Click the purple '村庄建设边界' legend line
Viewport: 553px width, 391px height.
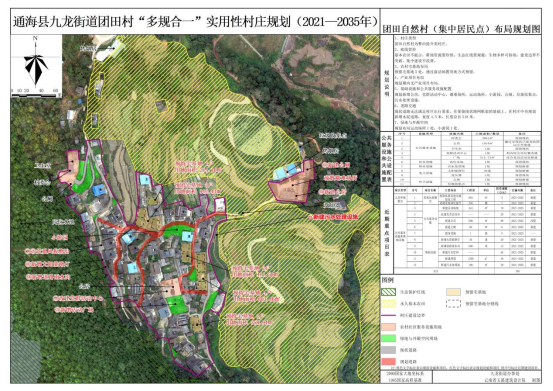point(388,315)
